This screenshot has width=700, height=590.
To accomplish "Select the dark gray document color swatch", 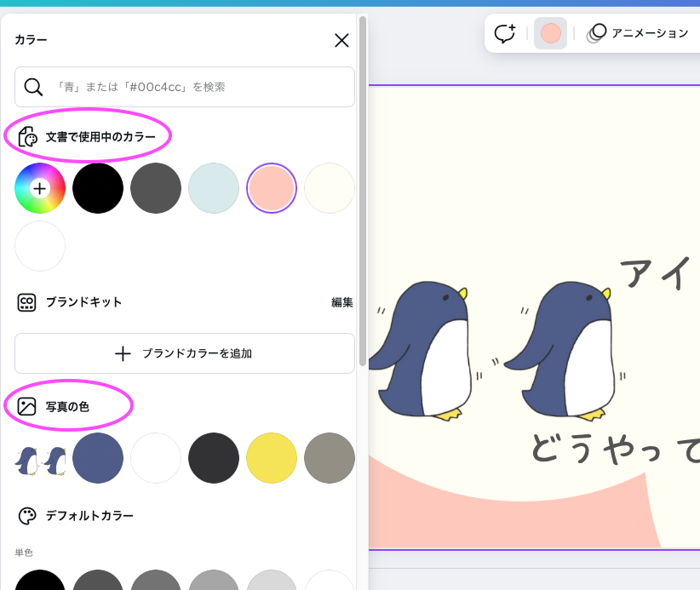I will 156,188.
